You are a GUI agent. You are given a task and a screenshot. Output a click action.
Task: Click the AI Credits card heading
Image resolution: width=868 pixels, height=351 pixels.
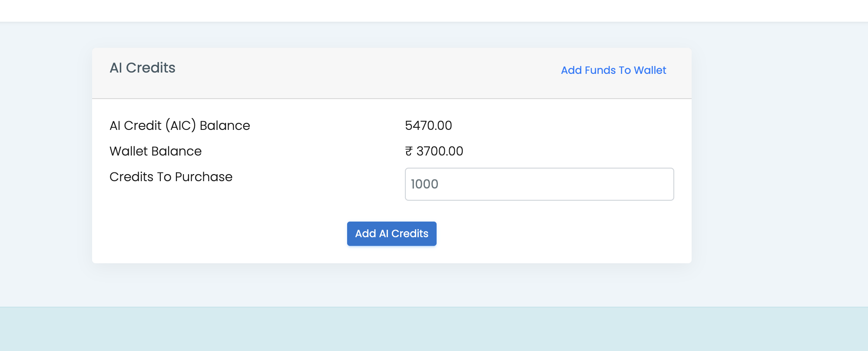click(x=142, y=68)
